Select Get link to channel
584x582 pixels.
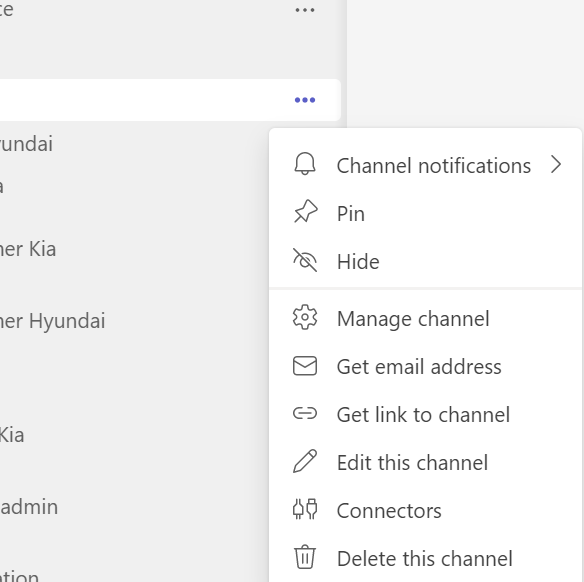[x=425, y=414]
